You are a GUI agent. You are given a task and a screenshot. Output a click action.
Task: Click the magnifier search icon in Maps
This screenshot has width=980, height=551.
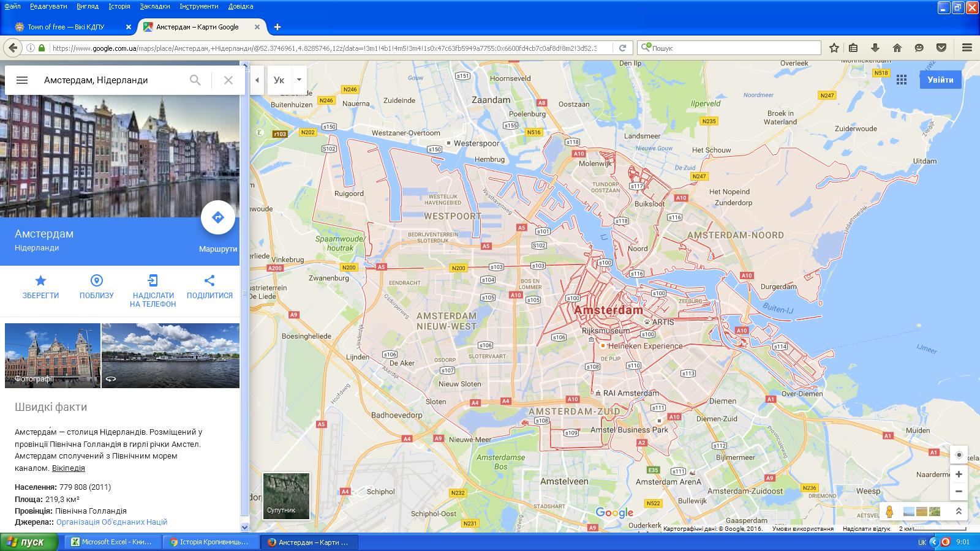coord(195,80)
